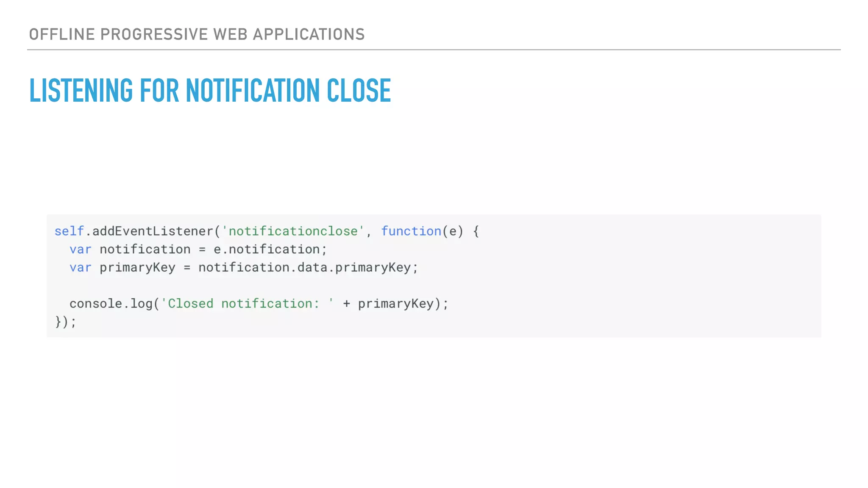Click the horizontal divider line under the header
Viewport: 868px width, 488px height.
pyautogui.click(x=434, y=50)
